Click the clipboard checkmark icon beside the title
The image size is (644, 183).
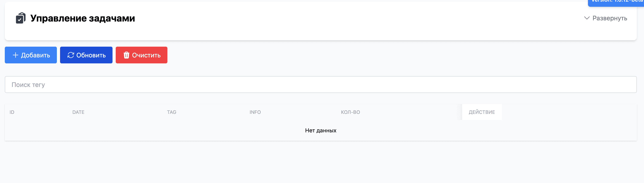tap(21, 18)
